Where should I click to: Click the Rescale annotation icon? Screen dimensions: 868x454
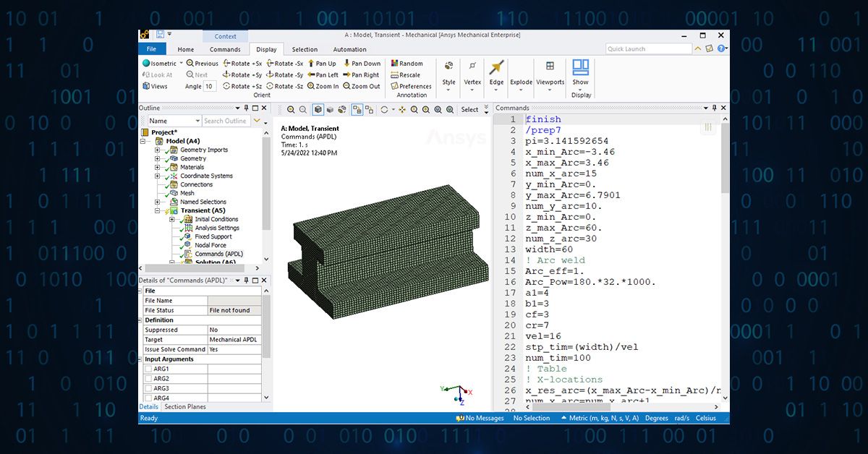tap(395, 74)
